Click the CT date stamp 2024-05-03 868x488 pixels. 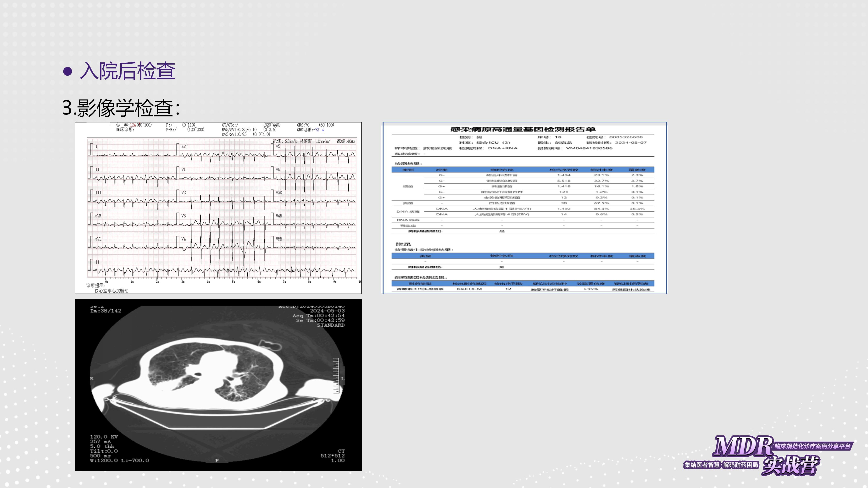(327, 311)
